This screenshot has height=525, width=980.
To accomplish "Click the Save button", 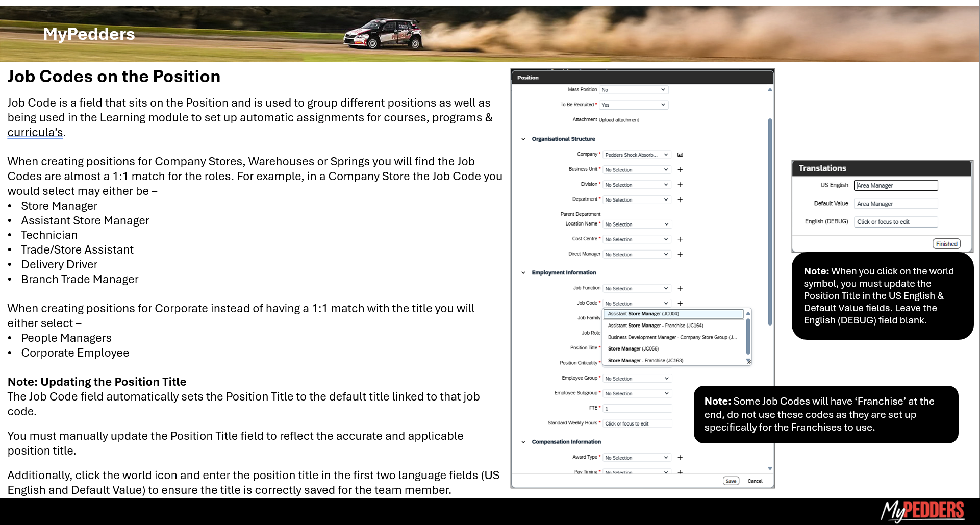I will (731, 481).
